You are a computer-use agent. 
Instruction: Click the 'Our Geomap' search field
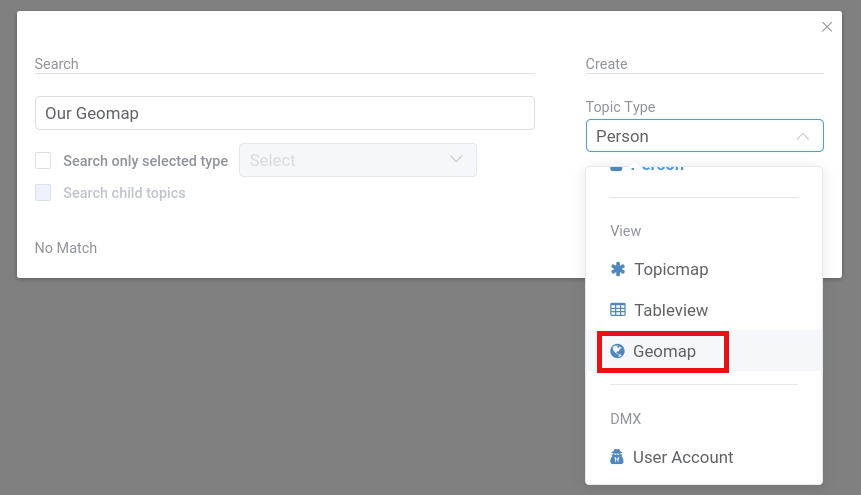(x=284, y=113)
